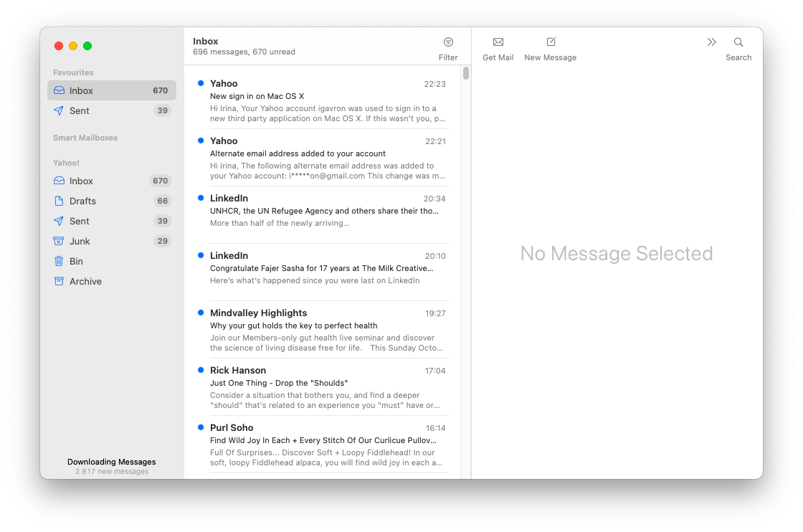Open the Junk mailbox
803x532 pixels.
[x=112, y=241]
